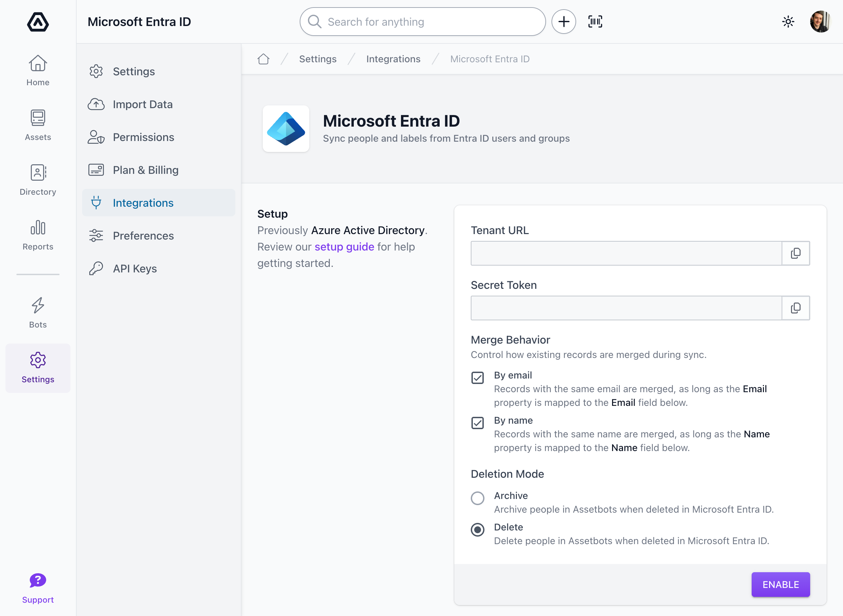Click the Settings breadcrumb link

pos(317,59)
